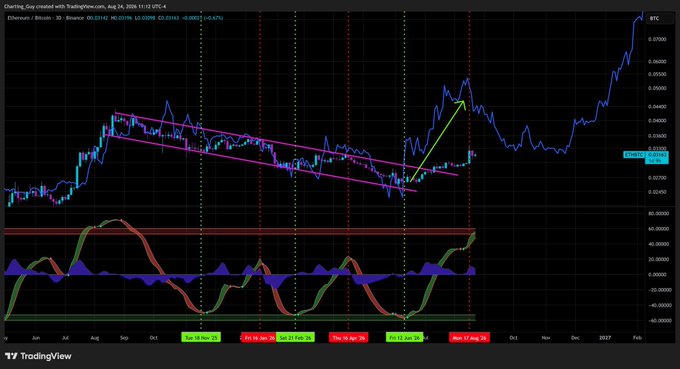The width and height of the screenshot is (680, 369).
Task: Select the BTC comparison symbol label
Action: point(654,18)
